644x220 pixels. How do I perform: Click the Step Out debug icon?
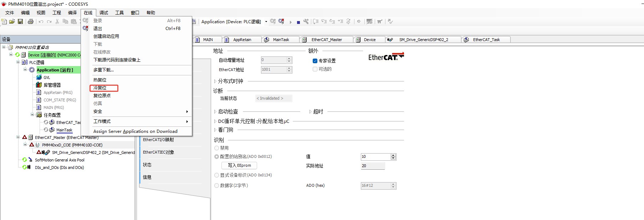(x=332, y=21)
